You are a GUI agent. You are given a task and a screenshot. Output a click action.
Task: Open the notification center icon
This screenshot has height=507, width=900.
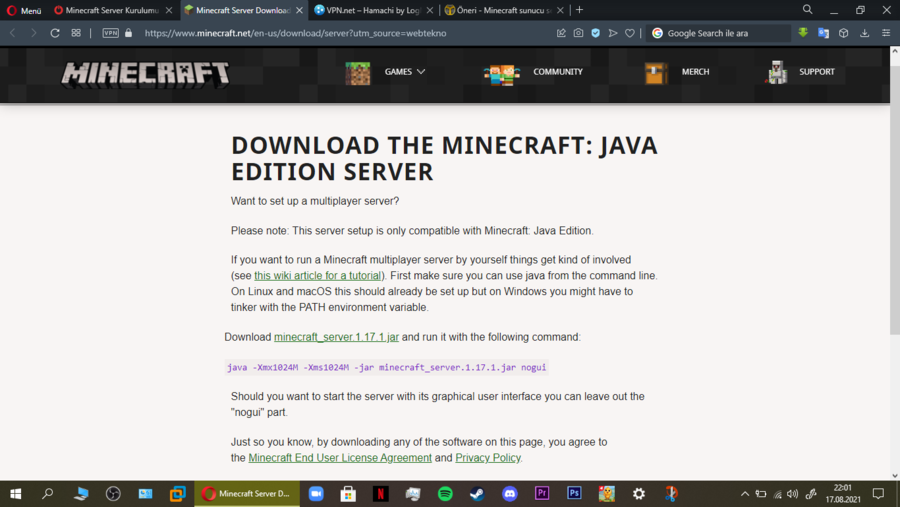(x=878, y=494)
